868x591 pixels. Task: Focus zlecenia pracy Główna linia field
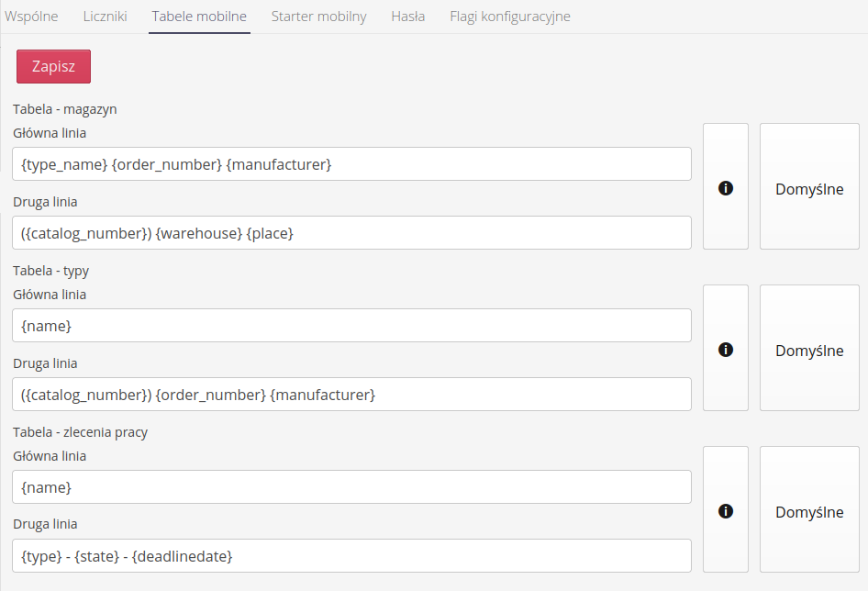(352, 487)
